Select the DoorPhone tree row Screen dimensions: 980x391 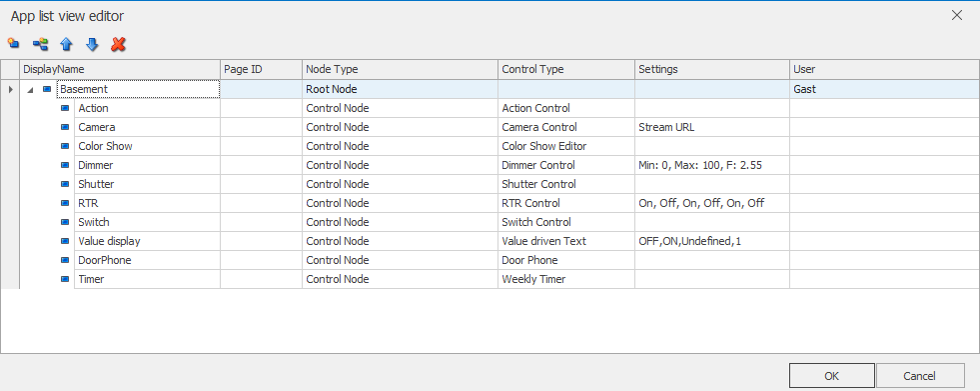tap(147, 260)
